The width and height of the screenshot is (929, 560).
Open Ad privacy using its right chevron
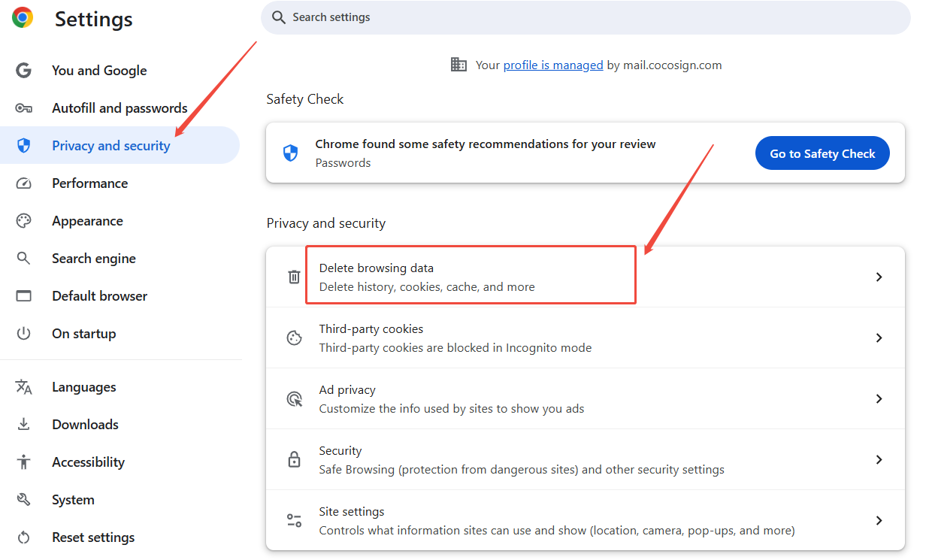(x=879, y=398)
